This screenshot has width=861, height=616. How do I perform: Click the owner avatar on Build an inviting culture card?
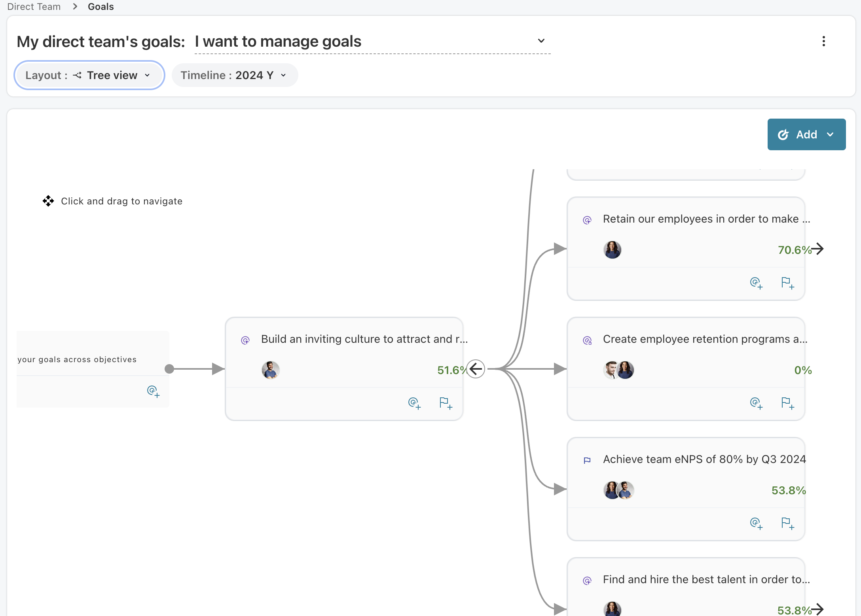click(x=271, y=370)
